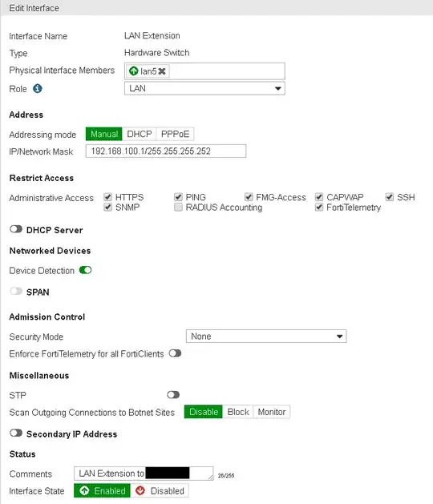This screenshot has width=433, height=504.
Task: Click the red down-arrow icon on Disabled
Action: pos(140,491)
